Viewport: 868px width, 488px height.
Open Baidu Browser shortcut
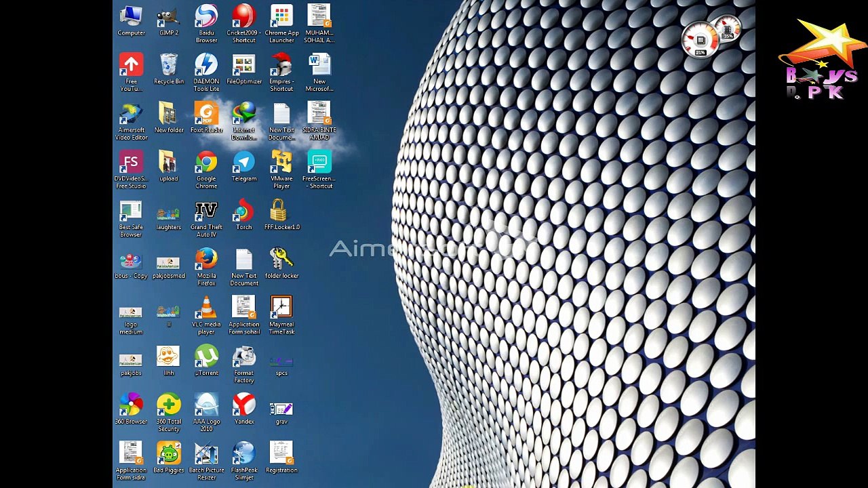206,24
